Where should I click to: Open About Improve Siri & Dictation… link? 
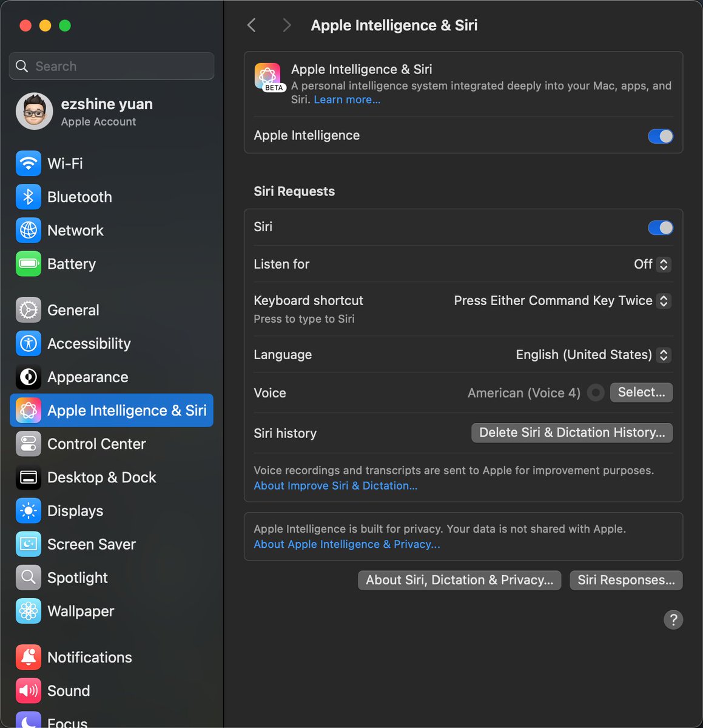click(x=335, y=485)
